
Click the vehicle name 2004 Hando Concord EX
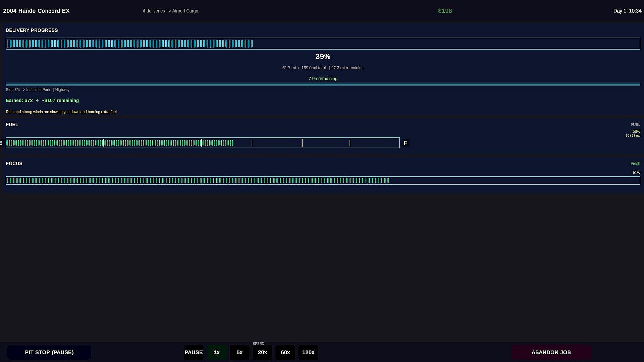click(37, 11)
